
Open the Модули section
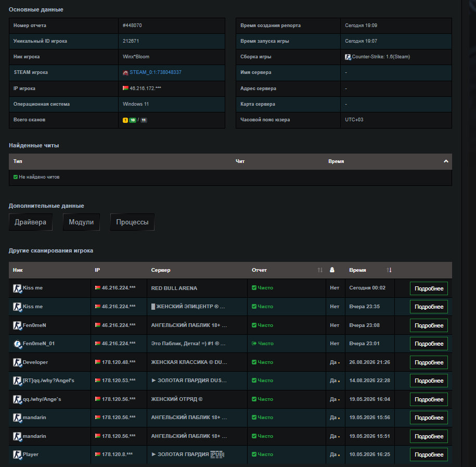coord(81,222)
